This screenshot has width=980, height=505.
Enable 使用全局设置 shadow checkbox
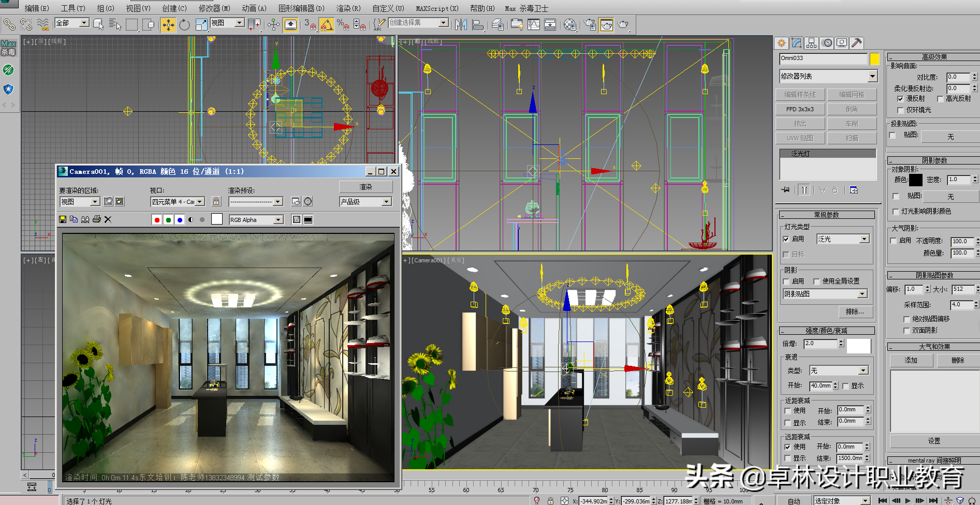[x=816, y=281]
